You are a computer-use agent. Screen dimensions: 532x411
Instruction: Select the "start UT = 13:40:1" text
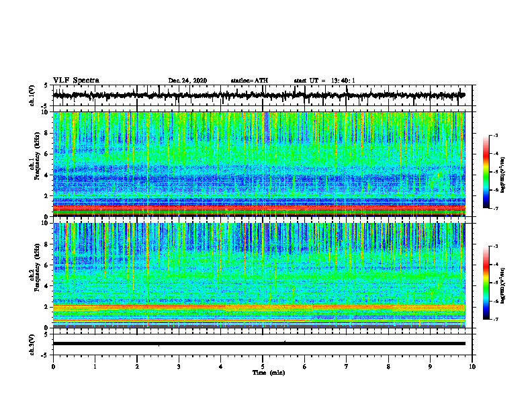(324, 81)
